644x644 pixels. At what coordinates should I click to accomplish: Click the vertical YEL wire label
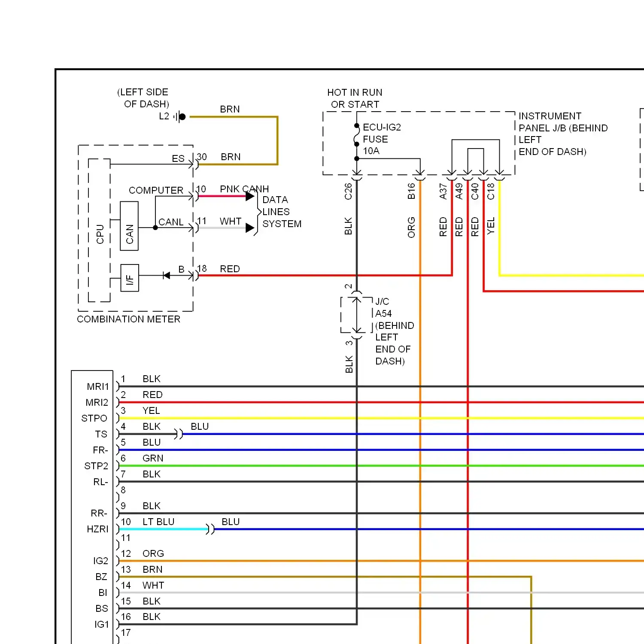coord(491,226)
